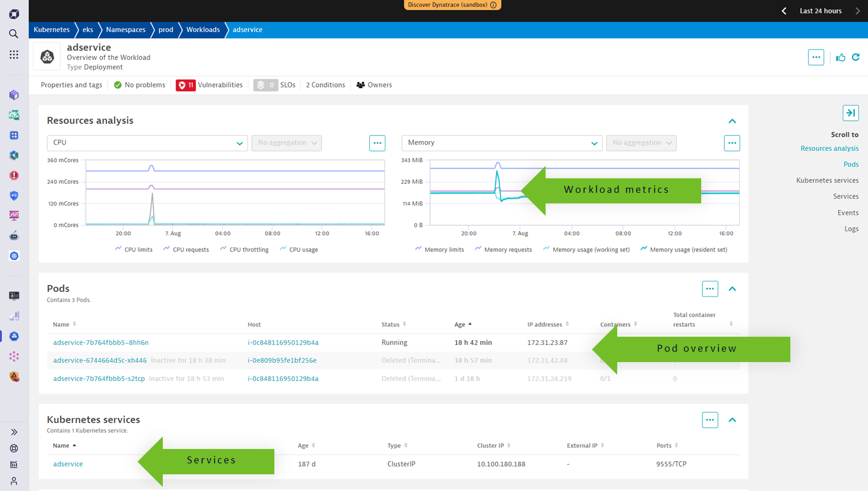Click the refresh icon in workload header

coord(856,57)
